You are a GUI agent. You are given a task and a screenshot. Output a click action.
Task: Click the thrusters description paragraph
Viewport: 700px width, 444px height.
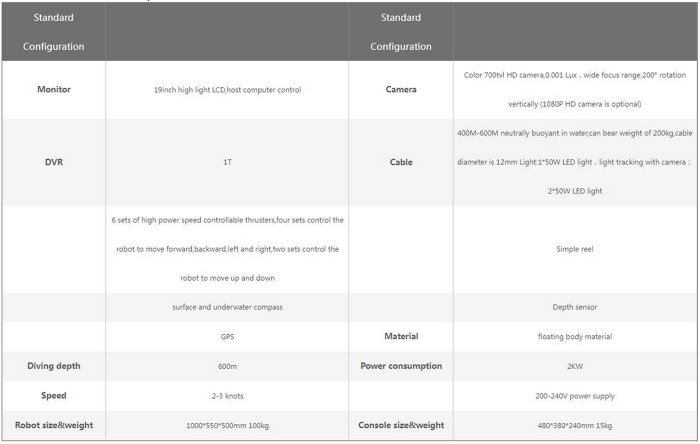[x=227, y=248]
